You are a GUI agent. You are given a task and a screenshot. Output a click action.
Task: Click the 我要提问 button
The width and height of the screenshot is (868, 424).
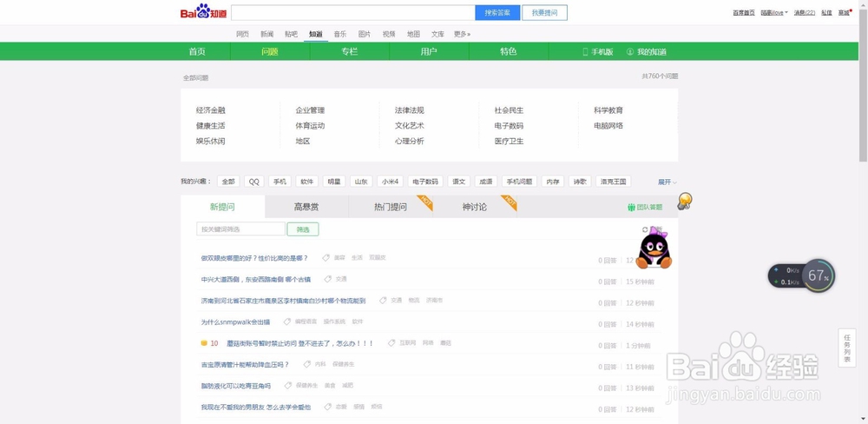(x=544, y=13)
